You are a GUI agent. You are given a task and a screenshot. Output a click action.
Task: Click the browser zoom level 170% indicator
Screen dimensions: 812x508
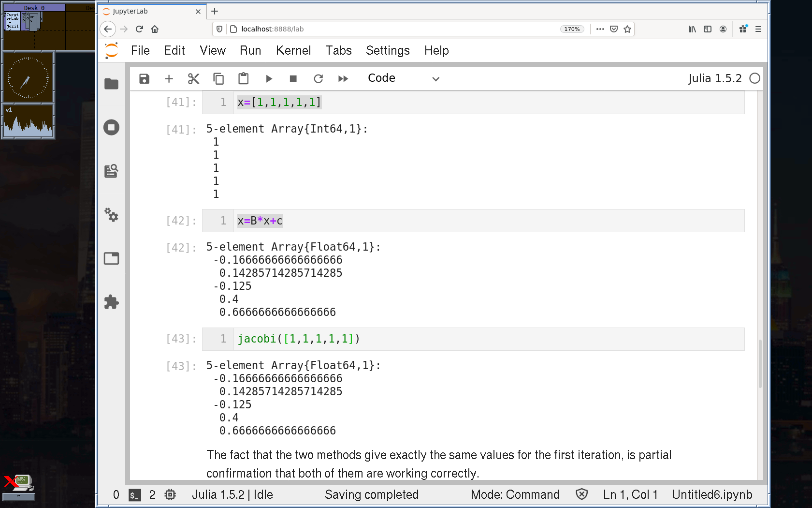point(572,29)
